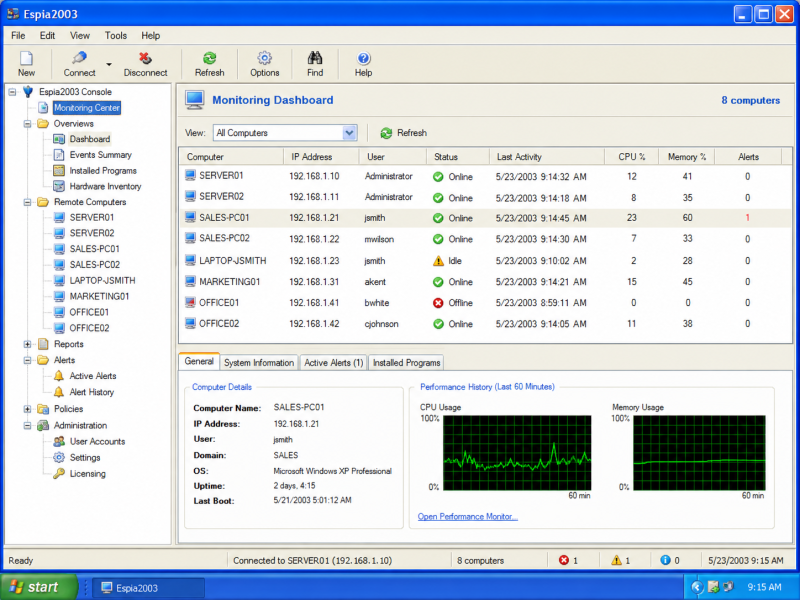
Task: Select LAPTOP-JSMITH in the tree
Action: pyautogui.click(x=103, y=281)
